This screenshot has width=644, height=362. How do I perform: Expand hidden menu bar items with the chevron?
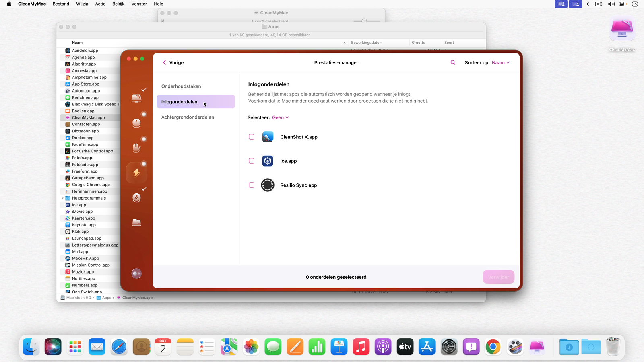[588, 4]
